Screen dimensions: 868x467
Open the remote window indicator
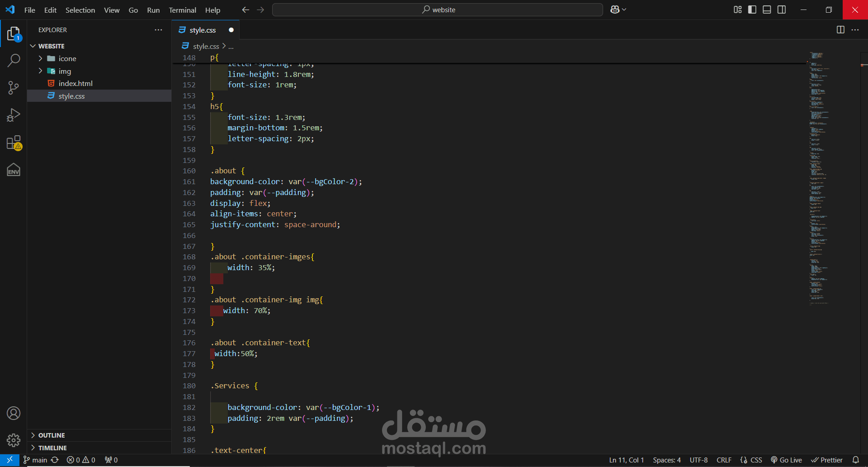(9, 460)
